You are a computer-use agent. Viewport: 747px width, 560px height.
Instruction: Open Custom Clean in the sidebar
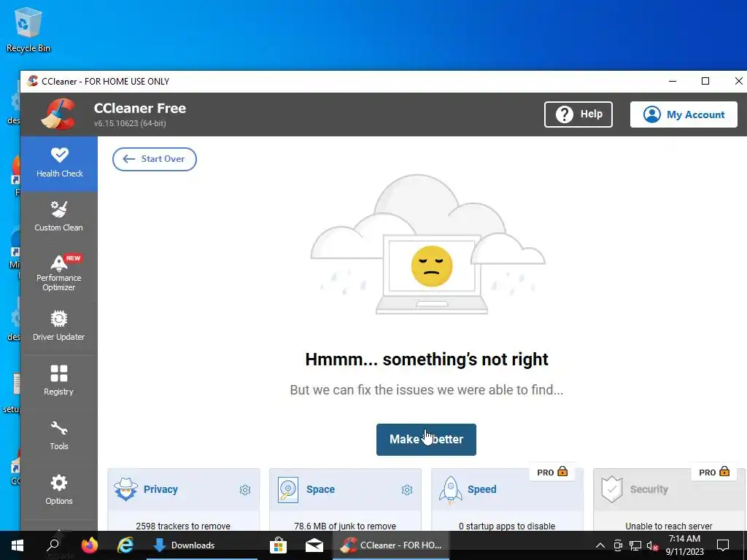coord(59,217)
